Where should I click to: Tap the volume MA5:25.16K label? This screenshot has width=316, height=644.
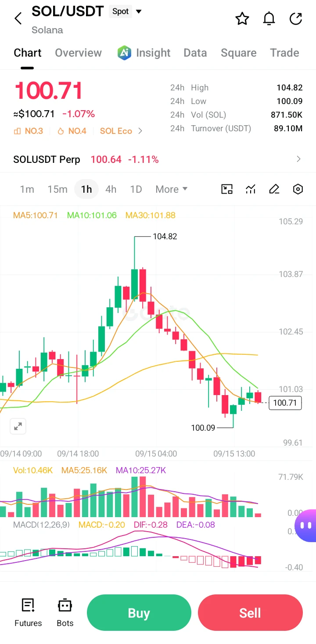coord(84,471)
